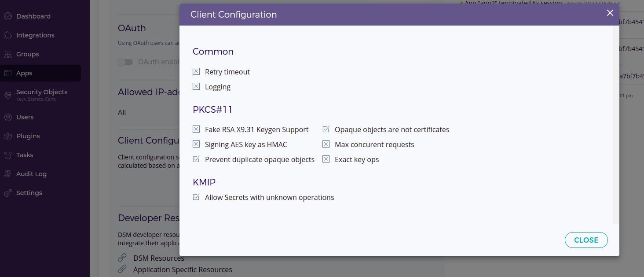Click the Users icon in sidebar
Screen dimensions: 644x277
pyautogui.click(x=8, y=117)
